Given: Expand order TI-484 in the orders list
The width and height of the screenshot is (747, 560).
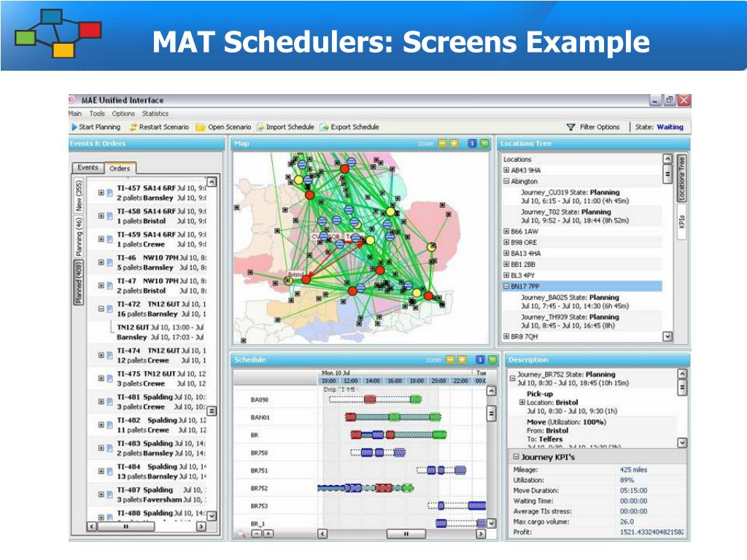Looking at the screenshot, I should click(101, 472).
